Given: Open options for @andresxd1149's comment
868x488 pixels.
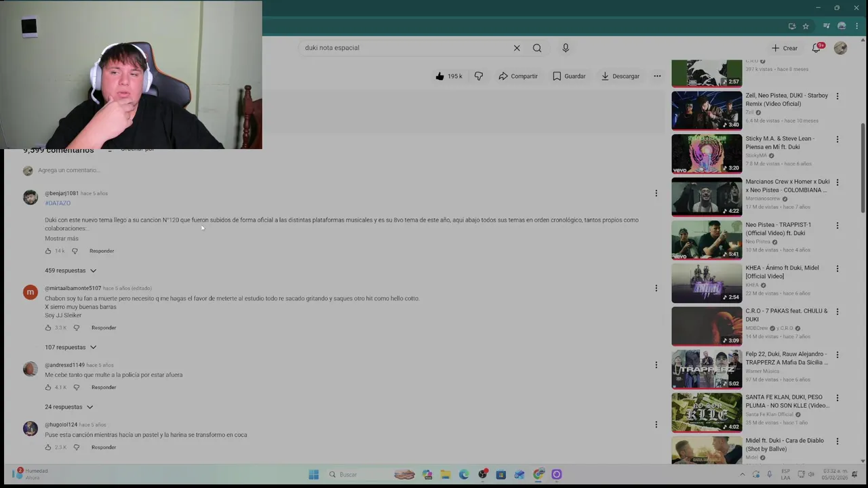Looking at the screenshot, I should (x=656, y=365).
